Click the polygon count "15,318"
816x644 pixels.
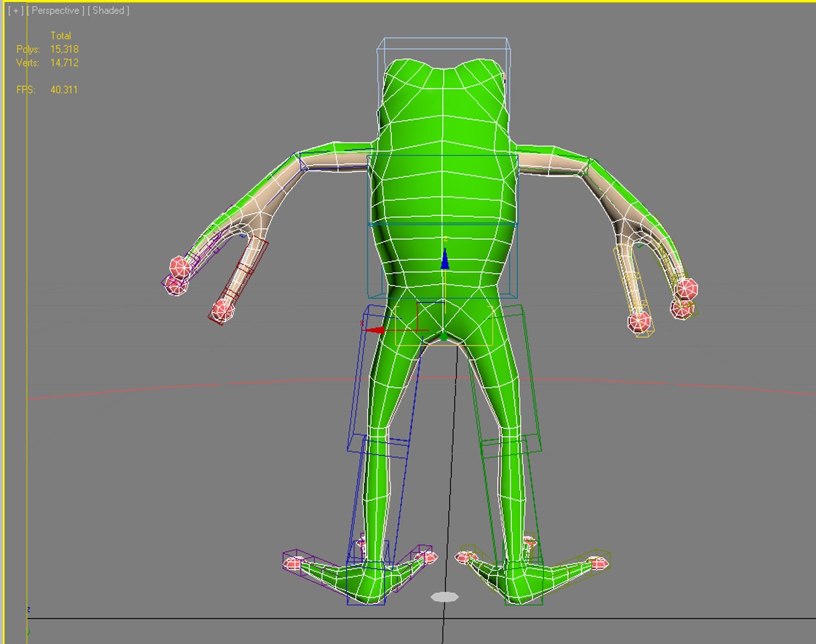pos(64,49)
